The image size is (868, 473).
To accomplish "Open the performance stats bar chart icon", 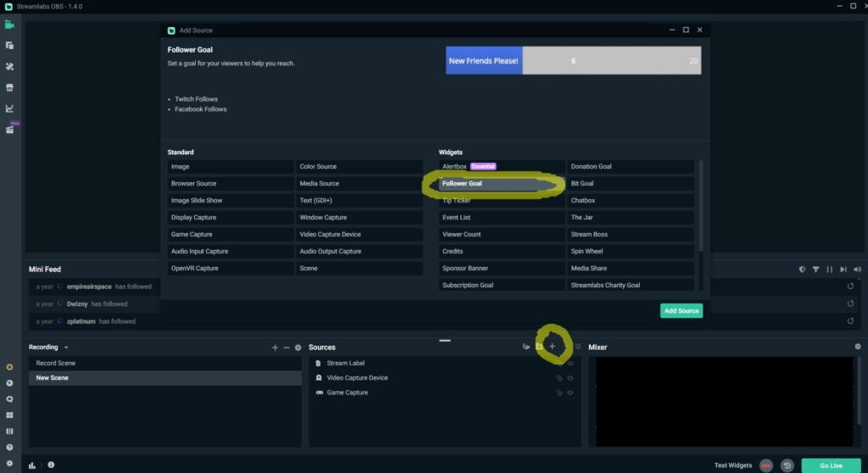I will coord(32,465).
